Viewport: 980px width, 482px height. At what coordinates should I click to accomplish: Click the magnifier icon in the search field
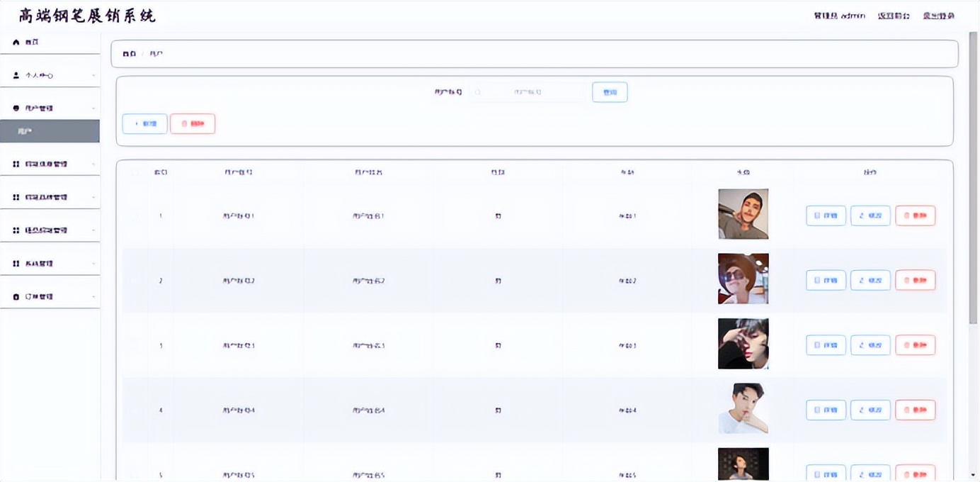point(479,92)
